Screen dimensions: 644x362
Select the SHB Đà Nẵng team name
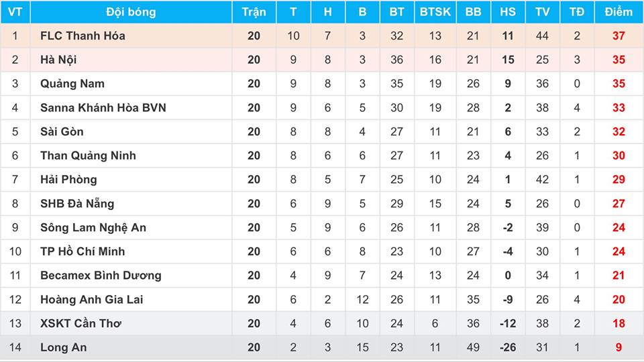point(77,203)
